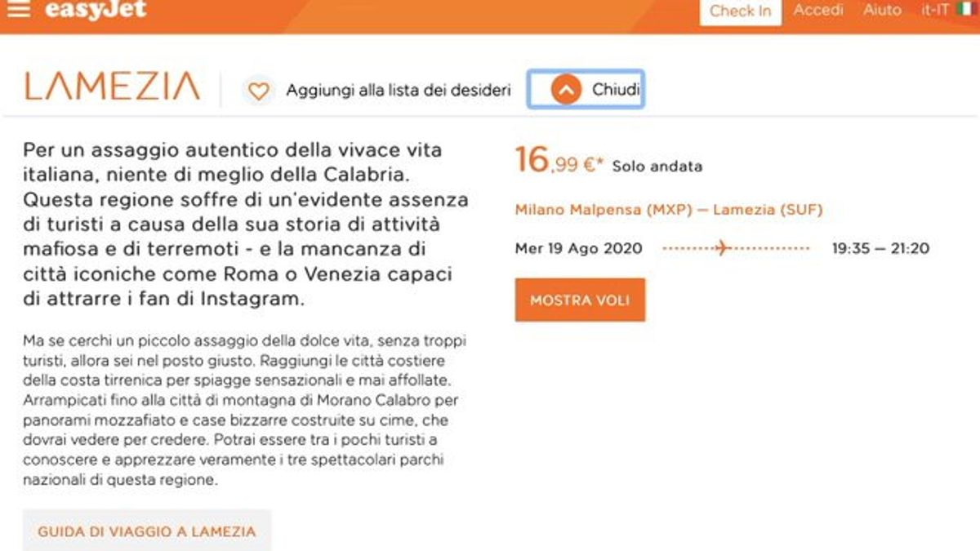Open the Aiuto help menu
Viewport: 980px width, 551px height.
coord(882,10)
